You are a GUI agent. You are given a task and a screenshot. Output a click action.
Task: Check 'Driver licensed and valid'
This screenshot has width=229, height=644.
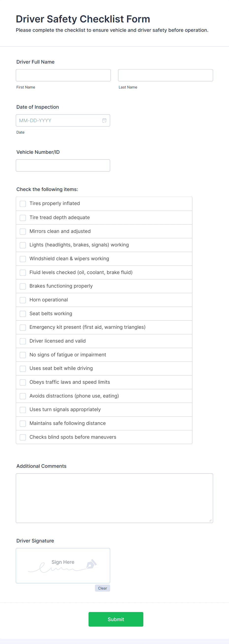click(22, 341)
